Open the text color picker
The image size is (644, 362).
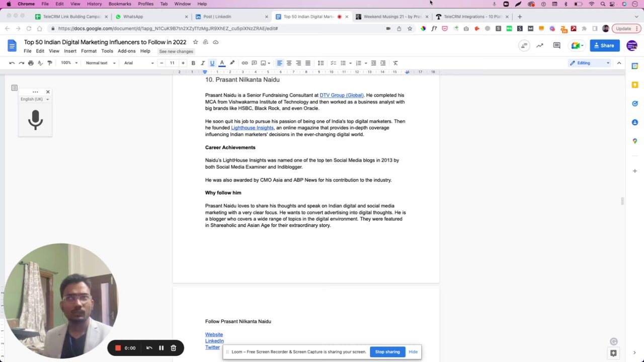[x=222, y=63]
